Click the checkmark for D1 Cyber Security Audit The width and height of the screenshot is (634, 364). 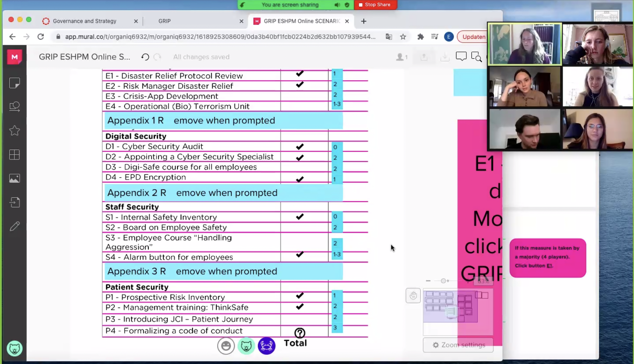coord(300,147)
